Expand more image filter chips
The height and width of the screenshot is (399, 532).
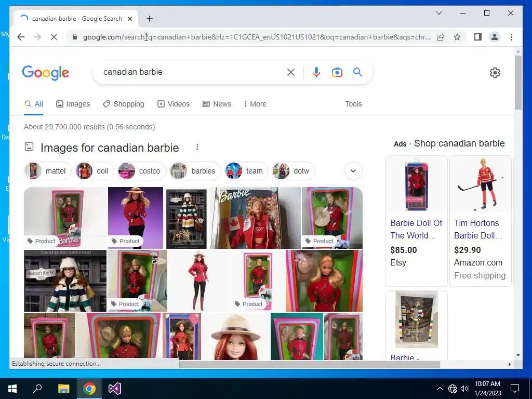pos(353,171)
